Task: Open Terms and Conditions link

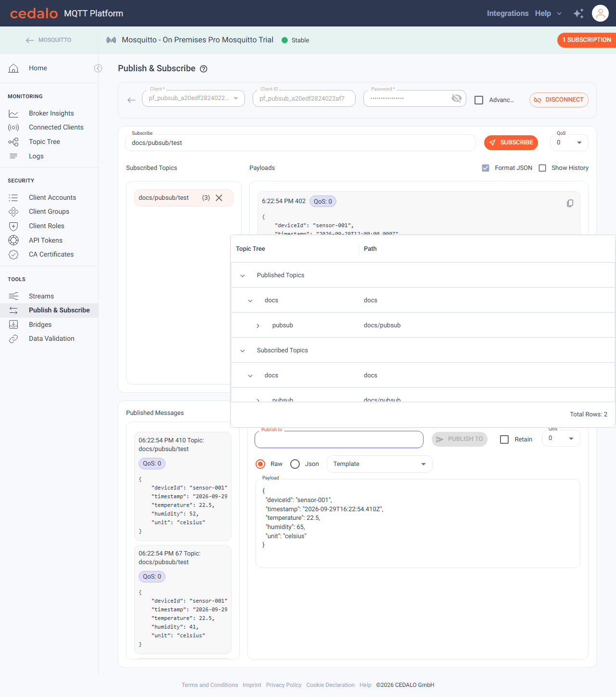Action: click(210, 685)
